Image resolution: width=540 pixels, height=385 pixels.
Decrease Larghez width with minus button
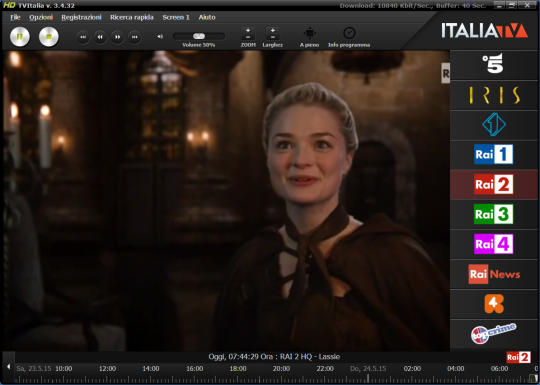[272, 37]
